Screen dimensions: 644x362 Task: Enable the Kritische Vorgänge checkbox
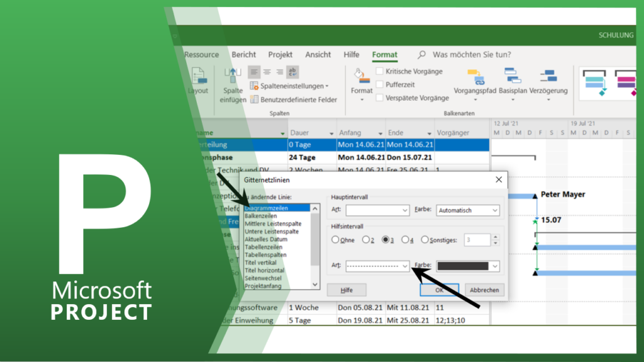coord(380,72)
